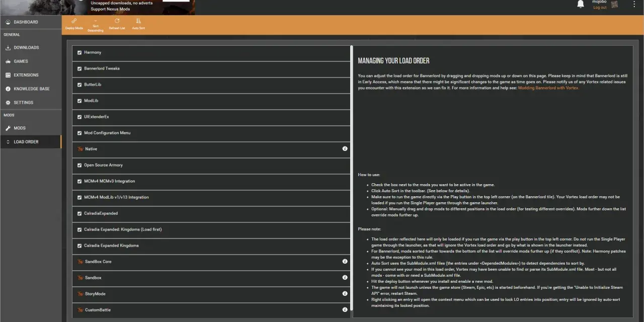Toggle the Open Source Armory checkbox
This screenshot has height=322, width=644.
click(x=79, y=165)
